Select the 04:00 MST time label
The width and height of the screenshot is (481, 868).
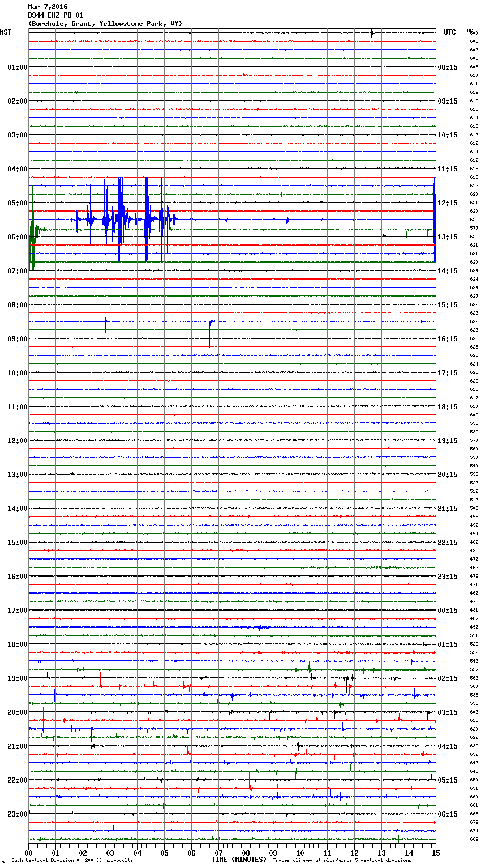pyautogui.click(x=18, y=169)
